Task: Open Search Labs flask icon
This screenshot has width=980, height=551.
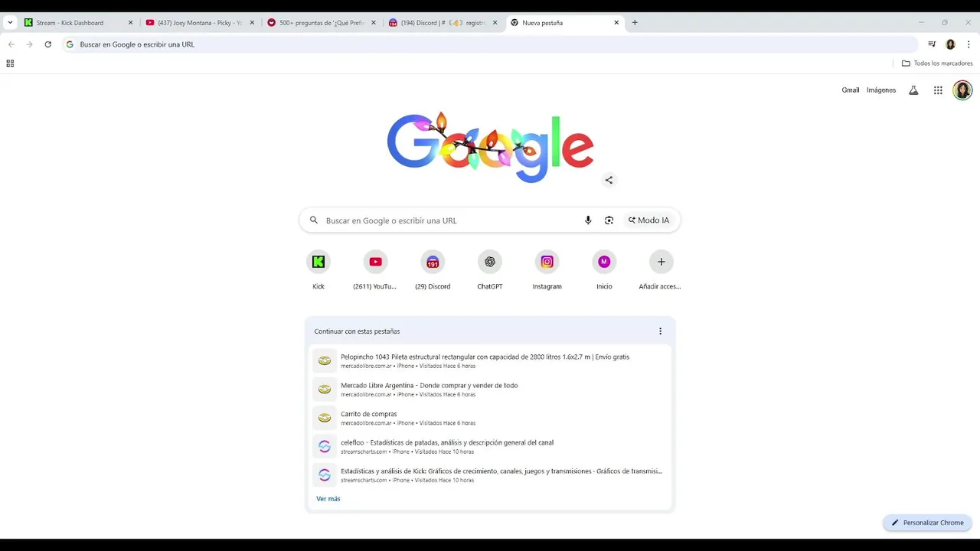Action: click(x=913, y=90)
